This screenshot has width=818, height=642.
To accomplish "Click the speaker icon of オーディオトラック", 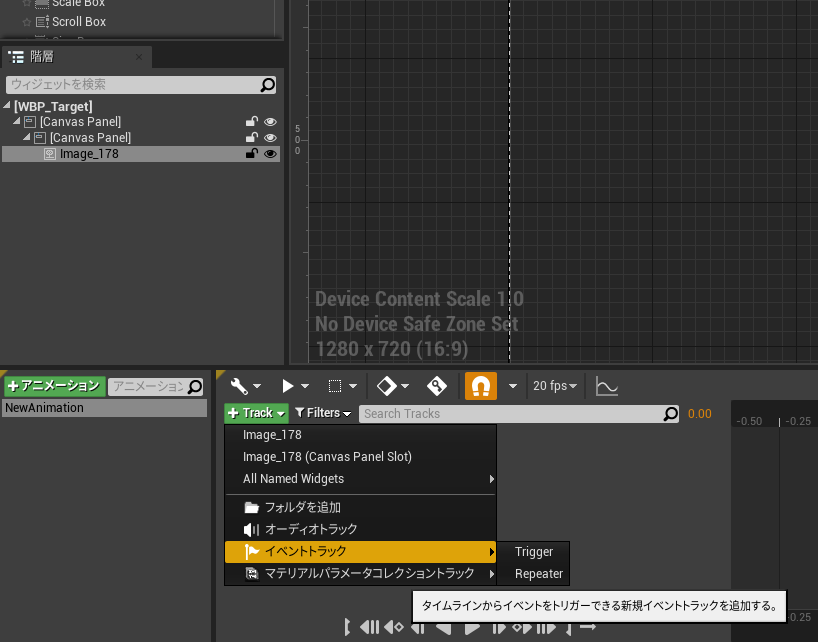I will [251, 530].
